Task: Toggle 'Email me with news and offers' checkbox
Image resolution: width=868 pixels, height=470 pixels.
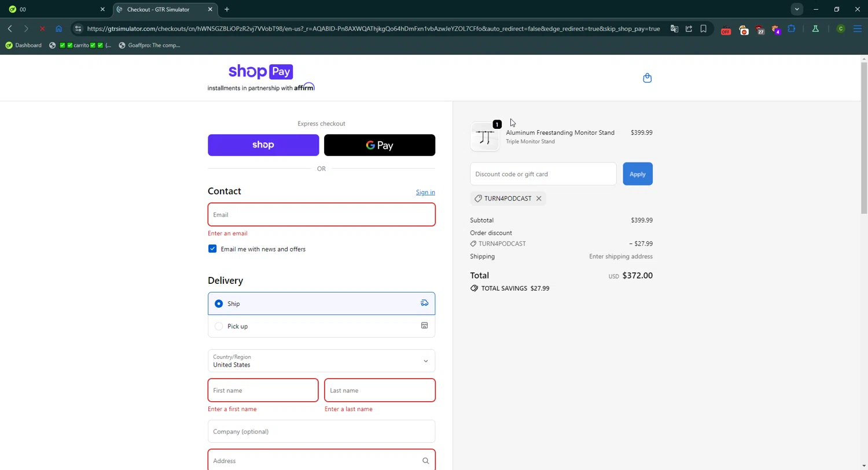Action: click(212, 249)
